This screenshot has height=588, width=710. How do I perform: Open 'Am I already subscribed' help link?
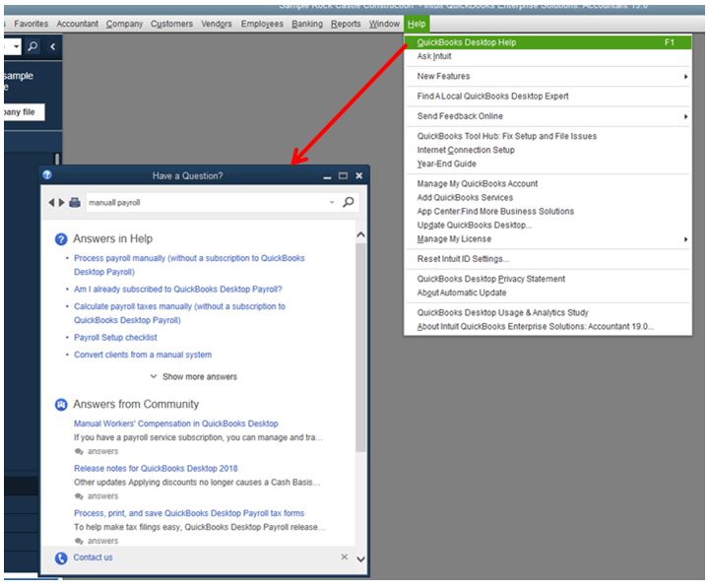[178, 289]
